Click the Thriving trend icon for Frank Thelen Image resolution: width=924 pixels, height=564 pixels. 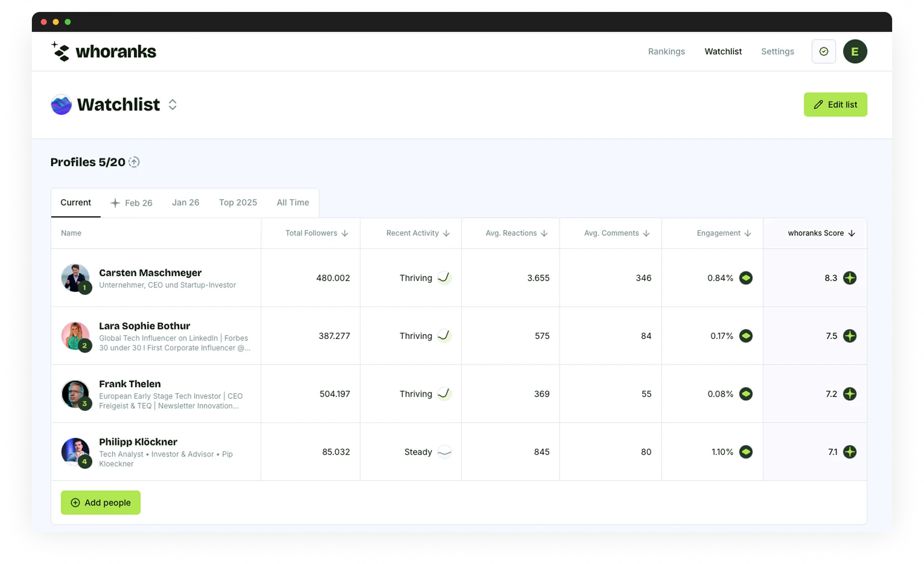pyautogui.click(x=444, y=394)
